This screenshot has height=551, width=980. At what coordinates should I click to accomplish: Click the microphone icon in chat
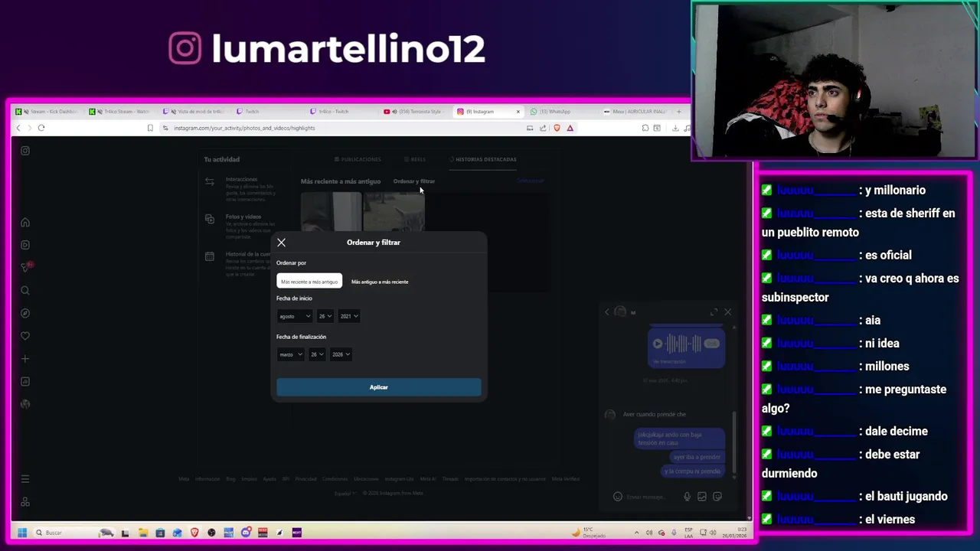tap(687, 497)
